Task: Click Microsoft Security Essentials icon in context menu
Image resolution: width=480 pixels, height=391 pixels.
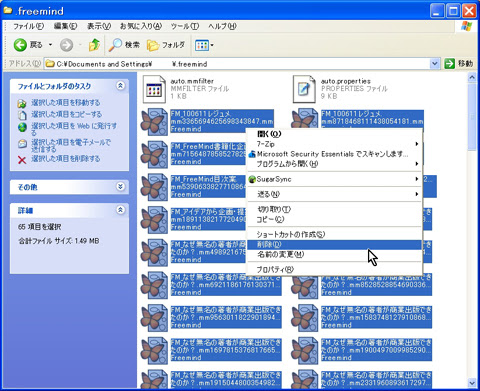Action: coord(252,154)
